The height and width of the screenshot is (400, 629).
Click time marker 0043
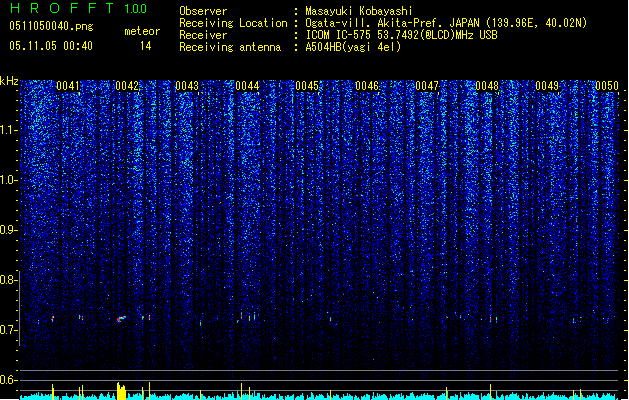pos(187,86)
